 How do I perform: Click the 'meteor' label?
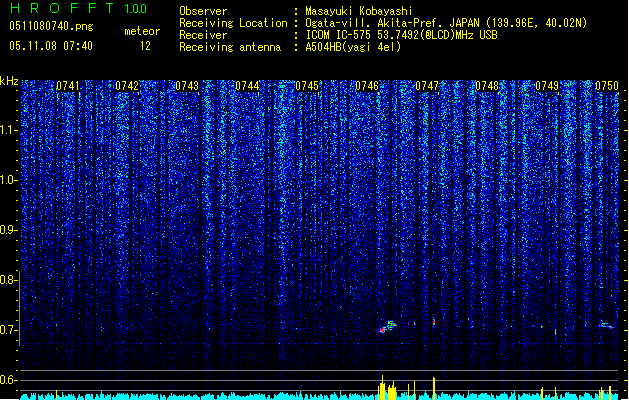pyautogui.click(x=142, y=31)
